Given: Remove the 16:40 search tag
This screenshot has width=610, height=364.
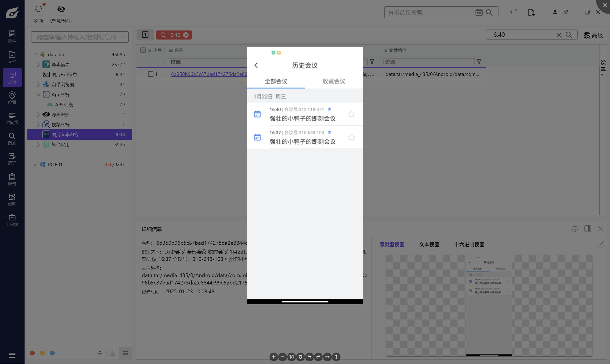Looking at the screenshot, I should 186,35.
